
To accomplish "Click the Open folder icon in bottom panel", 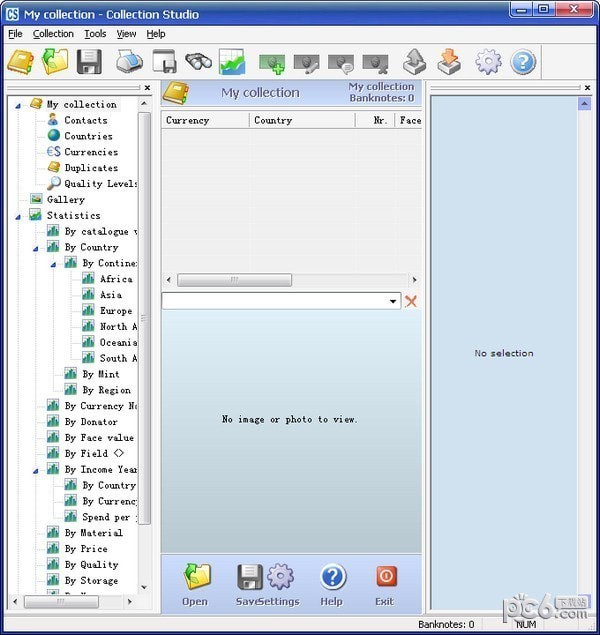I will [197, 576].
